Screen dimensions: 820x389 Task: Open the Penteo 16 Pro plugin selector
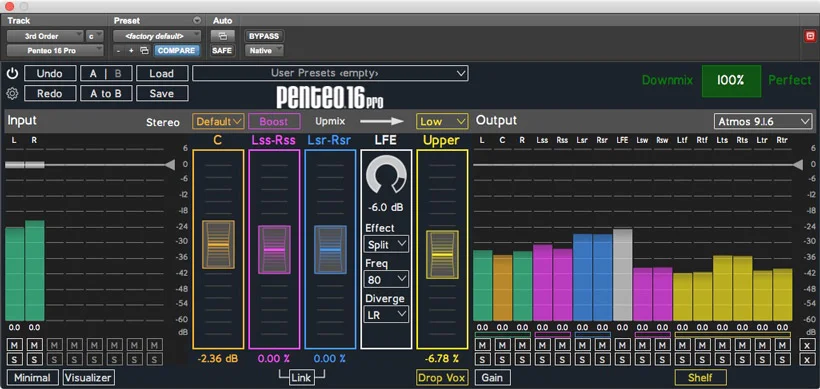coord(55,51)
